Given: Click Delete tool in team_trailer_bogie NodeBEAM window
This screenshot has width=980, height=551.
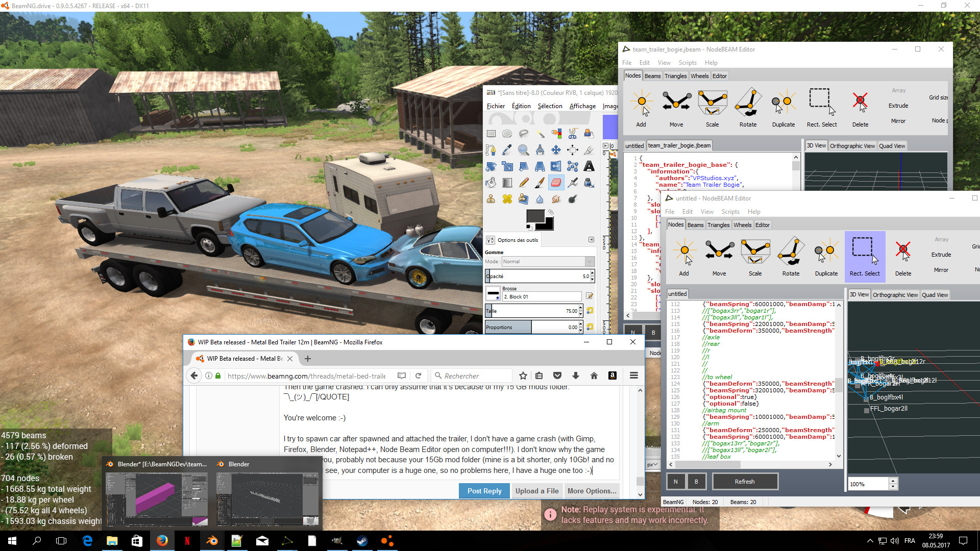Looking at the screenshot, I should coord(860,108).
